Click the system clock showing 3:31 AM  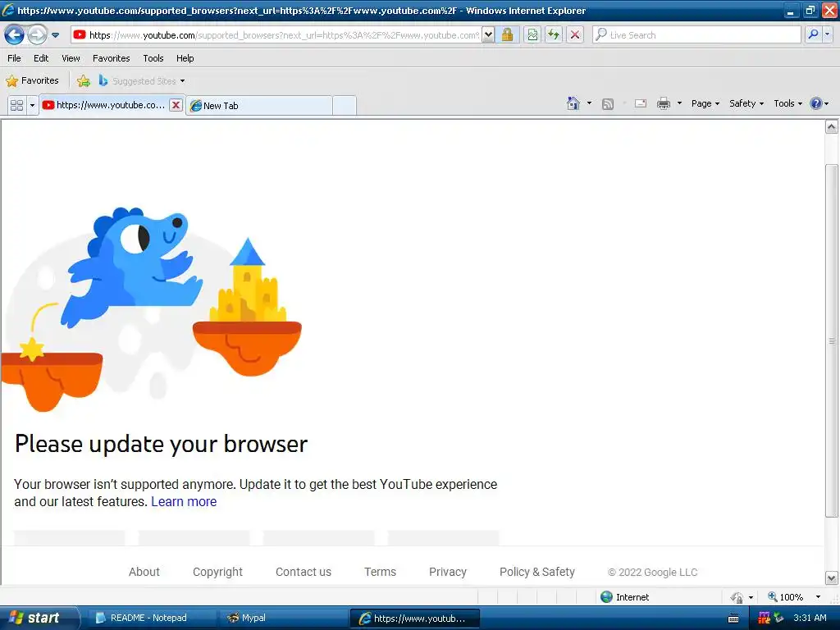[810, 618]
